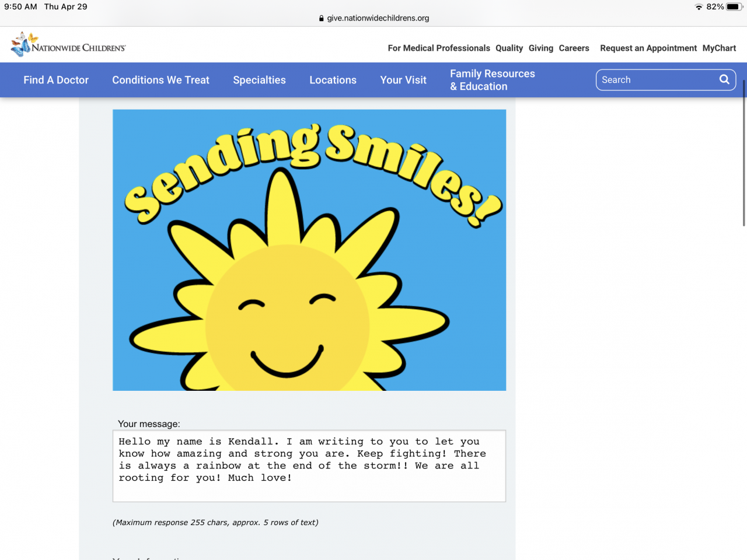Tap the Sending Smiles card image
The height and width of the screenshot is (560, 747).
(x=309, y=250)
